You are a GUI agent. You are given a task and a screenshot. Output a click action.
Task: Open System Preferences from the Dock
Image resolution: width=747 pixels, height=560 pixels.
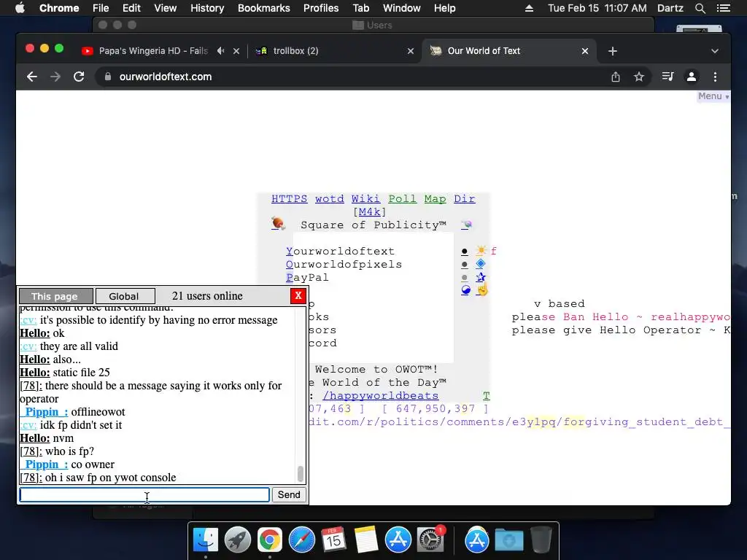(x=430, y=540)
